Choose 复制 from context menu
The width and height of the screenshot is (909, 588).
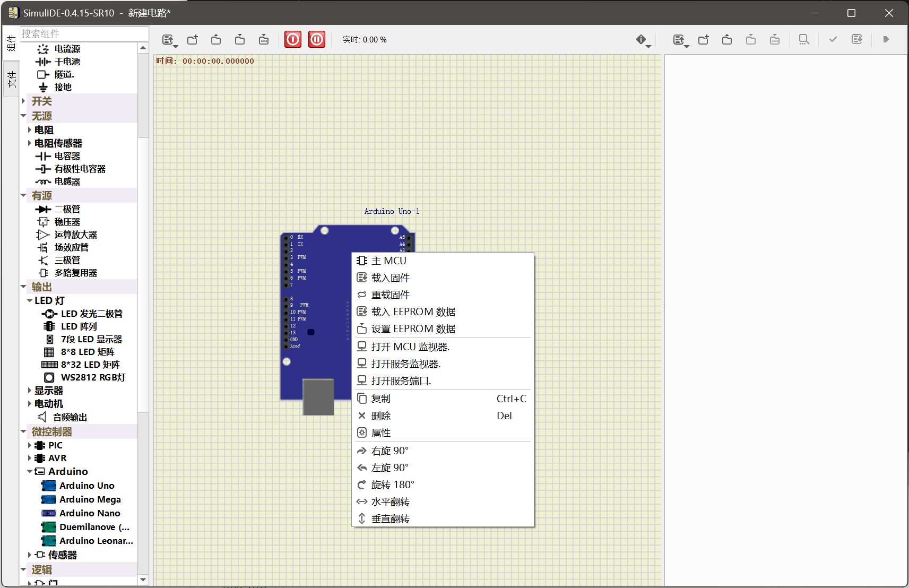point(443,399)
